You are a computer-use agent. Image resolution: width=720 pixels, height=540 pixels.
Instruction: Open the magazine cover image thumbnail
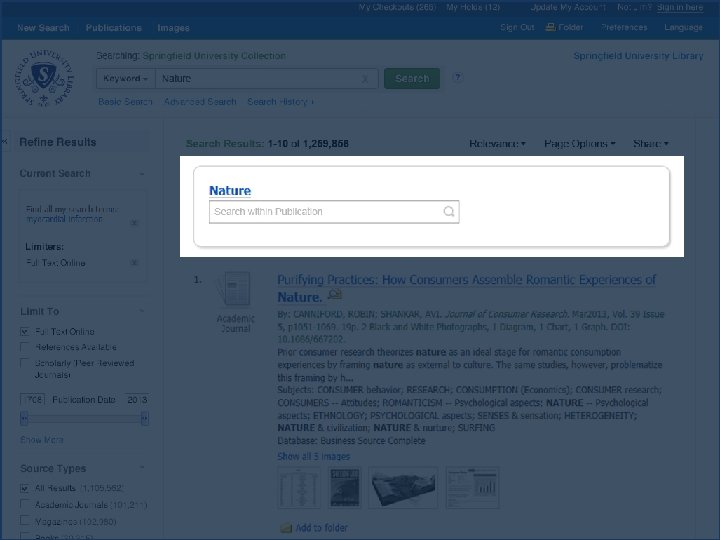[x=345, y=488]
